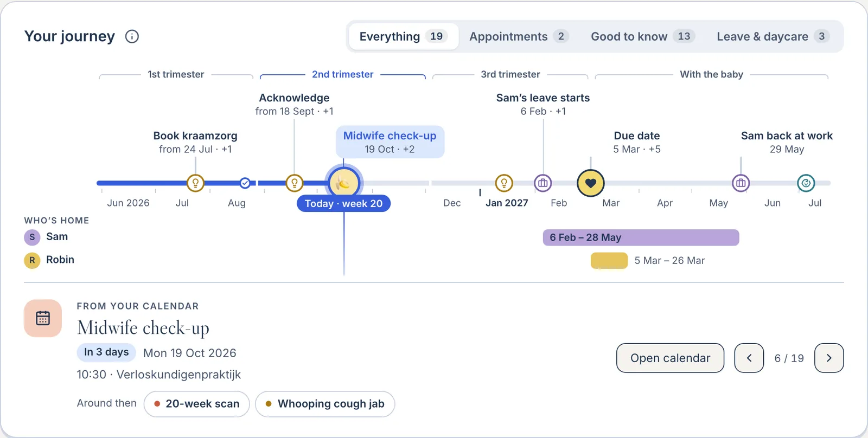Open the Leave & daycare tab
The image size is (868, 438).
pyautogui.click(x=773, y=36)
